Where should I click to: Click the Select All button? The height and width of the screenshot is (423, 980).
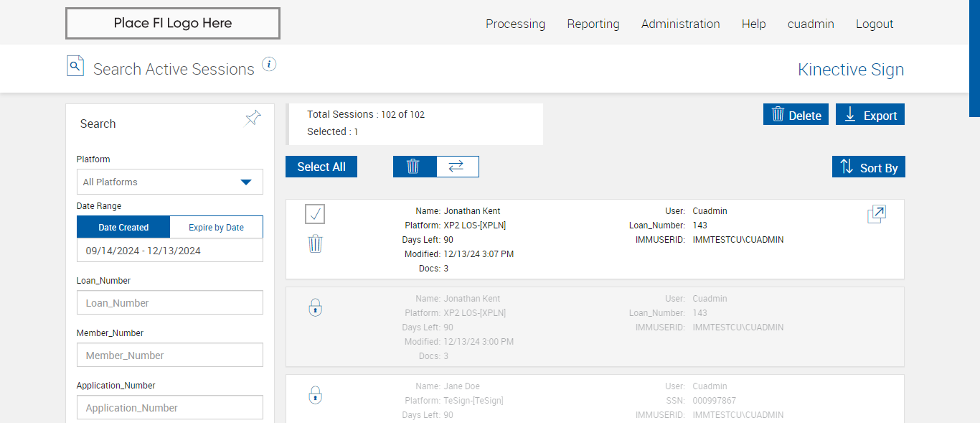(x=321, y=167)
